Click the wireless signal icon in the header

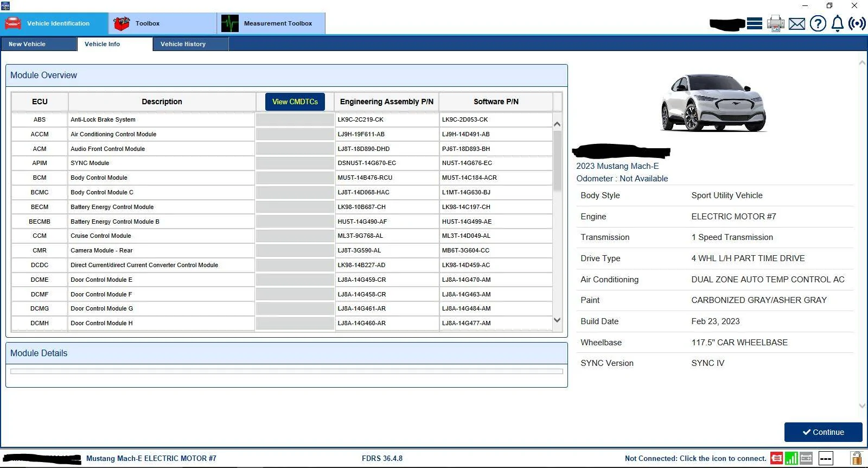857,23
